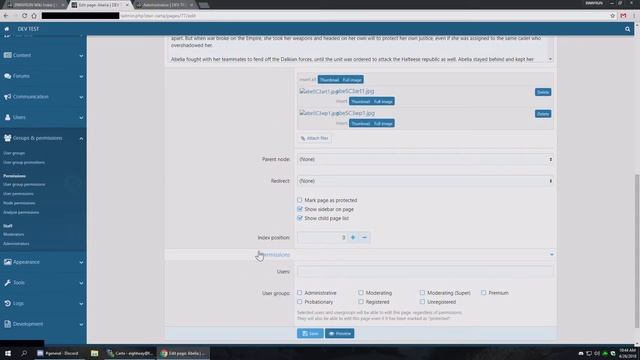Switch to Chrome Edit page taskbar item
This screenshot has width=640, height=360.
pos(184,353)
